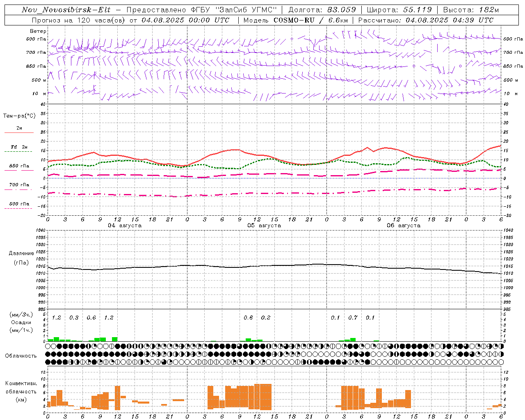
Task: Click the (гПа) unit label under Давление
Action: point(21,263)
